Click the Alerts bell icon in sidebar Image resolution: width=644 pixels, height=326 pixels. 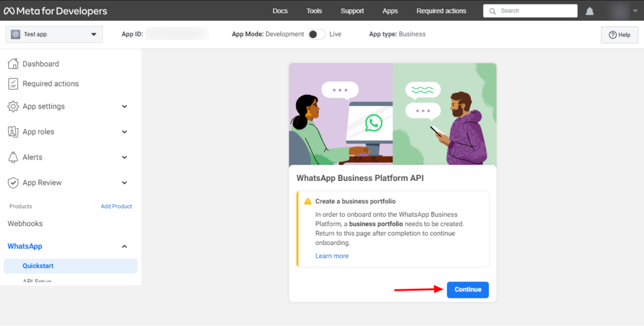click(13, 157)
